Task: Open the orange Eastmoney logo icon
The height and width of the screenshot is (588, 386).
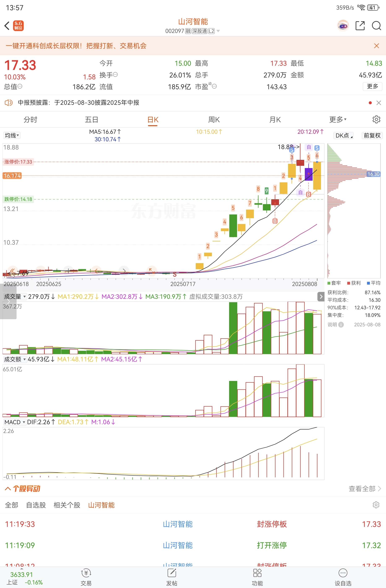Action: pyautogui.click(x=18, y=26)
